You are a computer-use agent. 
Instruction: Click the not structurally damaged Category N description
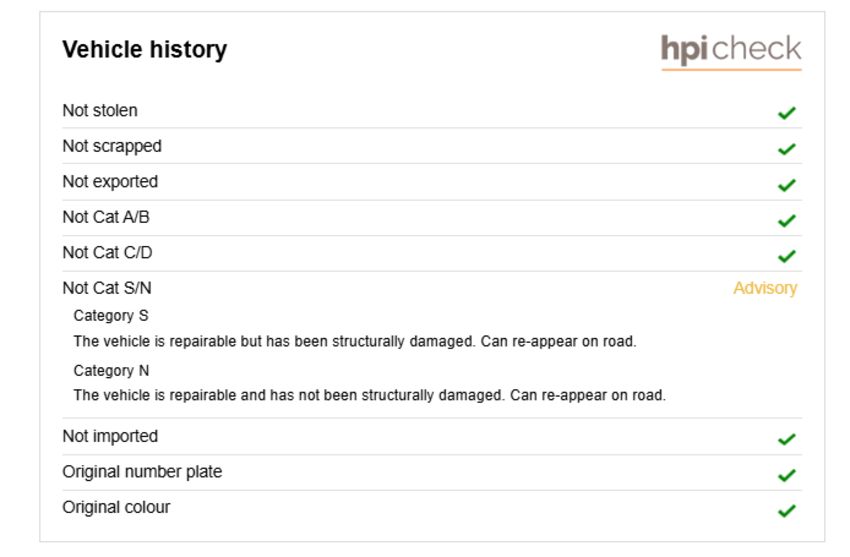[370, 395]
